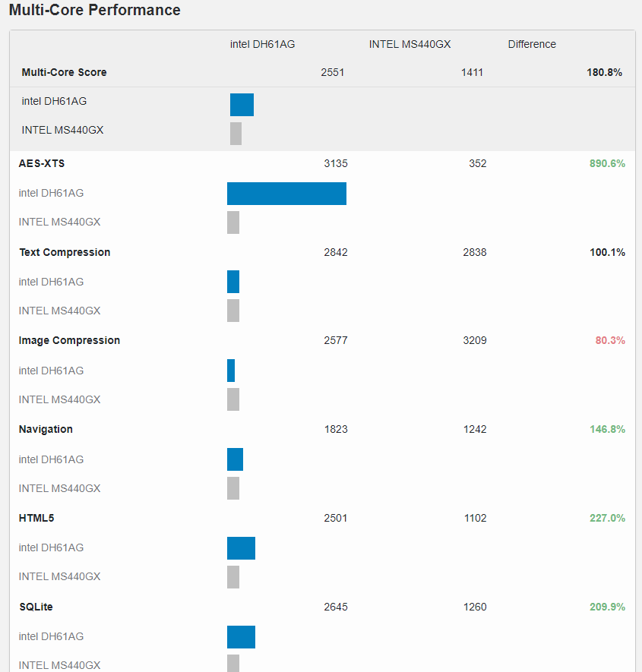Select HTML5 score 2501

(336, 518)
